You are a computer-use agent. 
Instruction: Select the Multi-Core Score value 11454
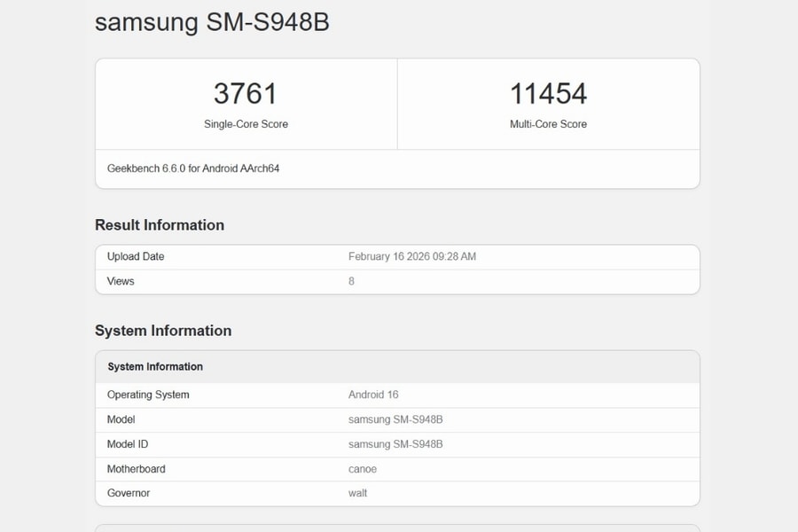click(549, 93)
